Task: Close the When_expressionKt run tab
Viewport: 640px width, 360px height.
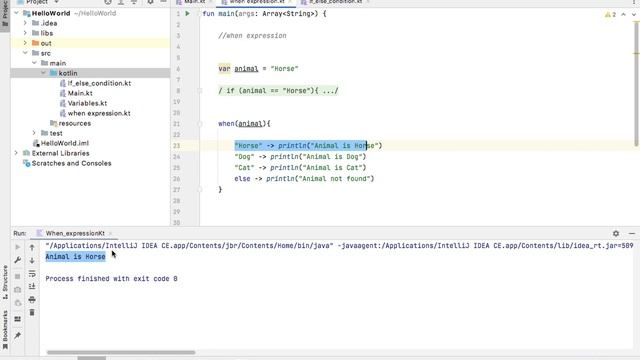Action: (x=110, y=233)
